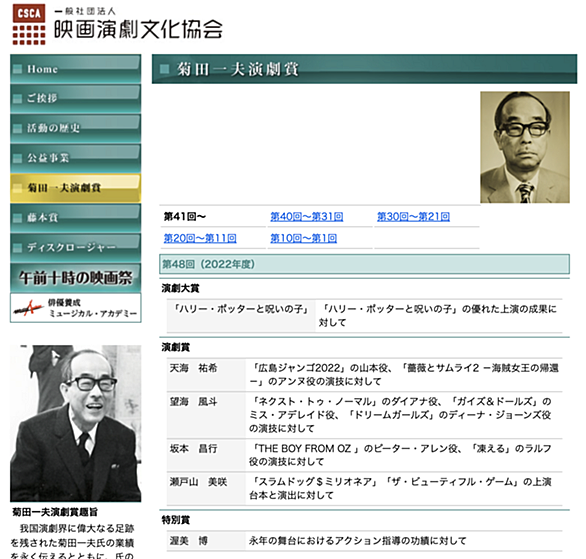Click the 映画演劇文化協会 site title
586x559 pixels.
pos(138,29)
